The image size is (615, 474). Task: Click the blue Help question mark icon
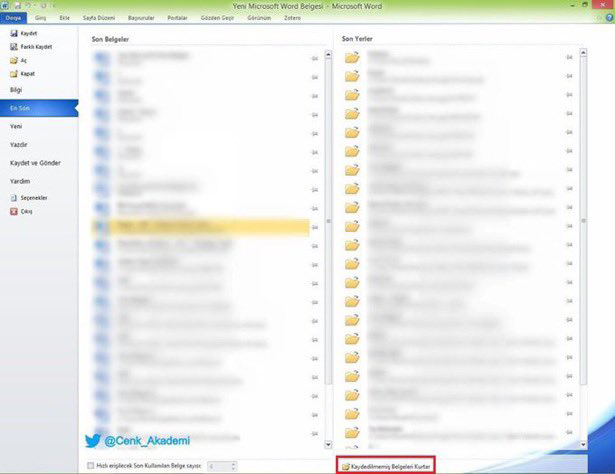607,17
